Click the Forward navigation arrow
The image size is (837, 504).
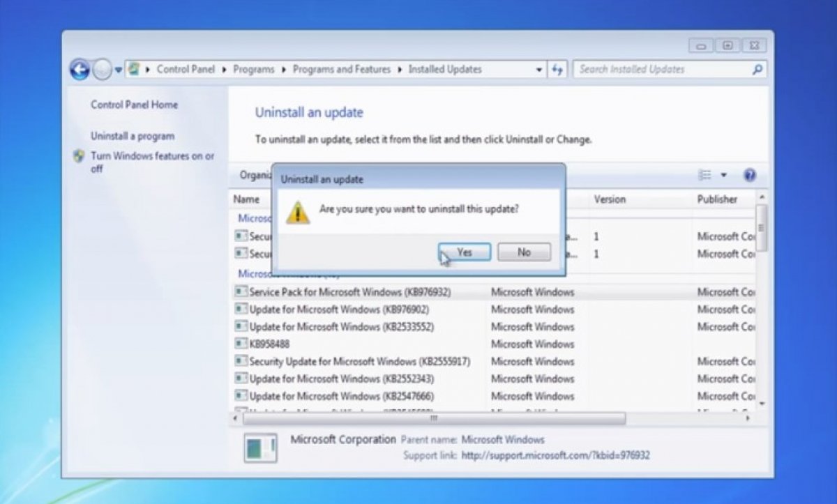click(102, 69)
